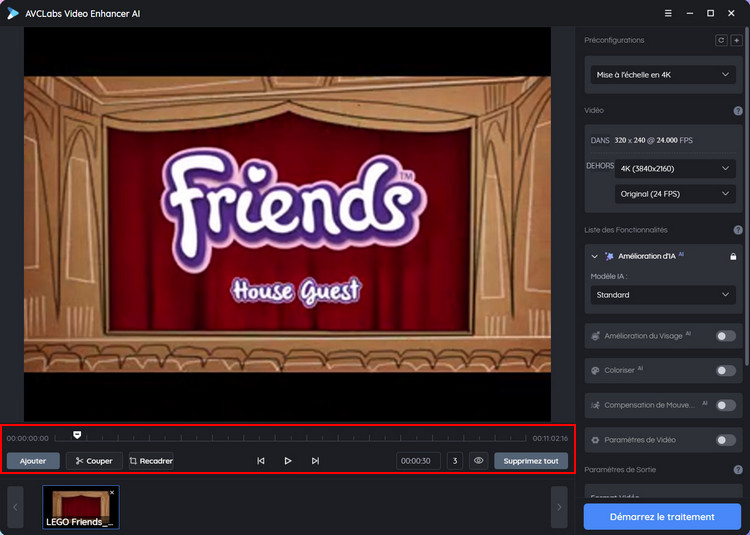Open the Original (24 FPS) frame rate dropdown
The image size is (750, 535).
click(x=675, y=194)
